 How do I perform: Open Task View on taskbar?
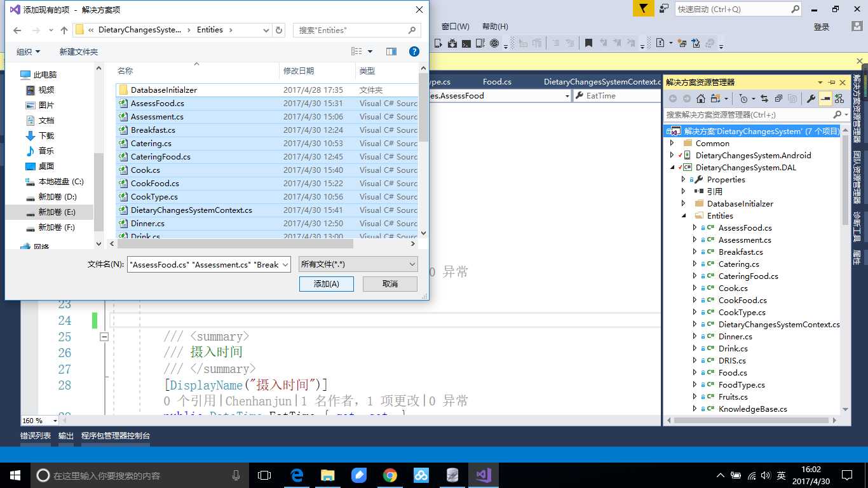click(x=264, y=475)
